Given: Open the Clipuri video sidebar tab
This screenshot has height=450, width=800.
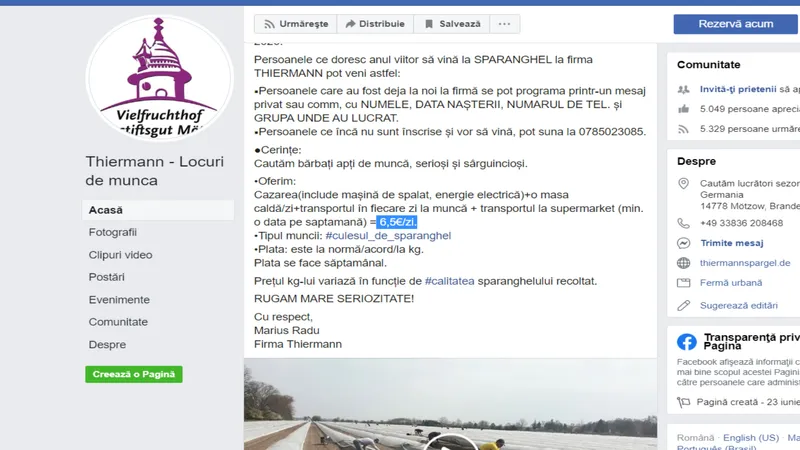Looking at the screenshot, I should click(x=120, y=255).
